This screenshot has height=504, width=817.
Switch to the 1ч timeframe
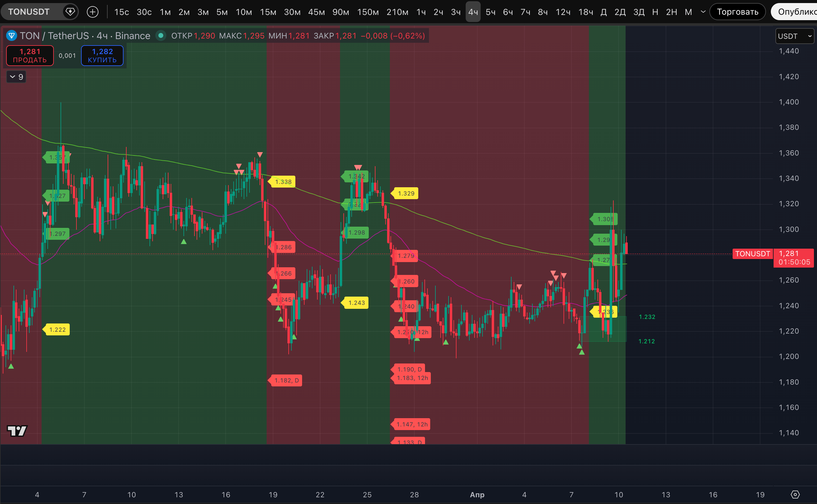421,12
